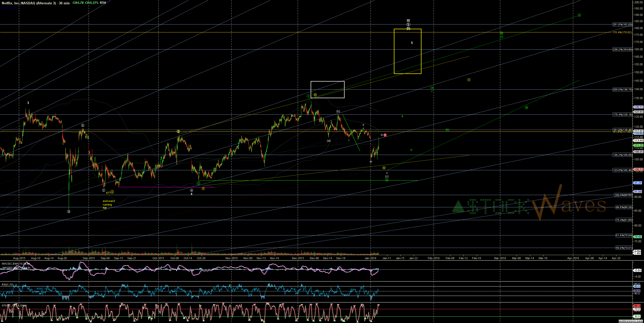
Task: Click the -0.64 MACD value tag
Action: [637, 270]
